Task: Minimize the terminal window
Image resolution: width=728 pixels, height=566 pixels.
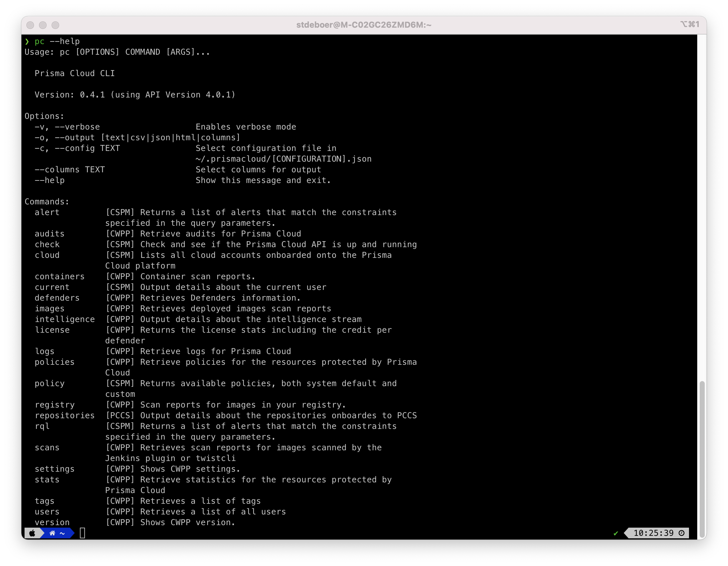Action: (x=43, y=25)
